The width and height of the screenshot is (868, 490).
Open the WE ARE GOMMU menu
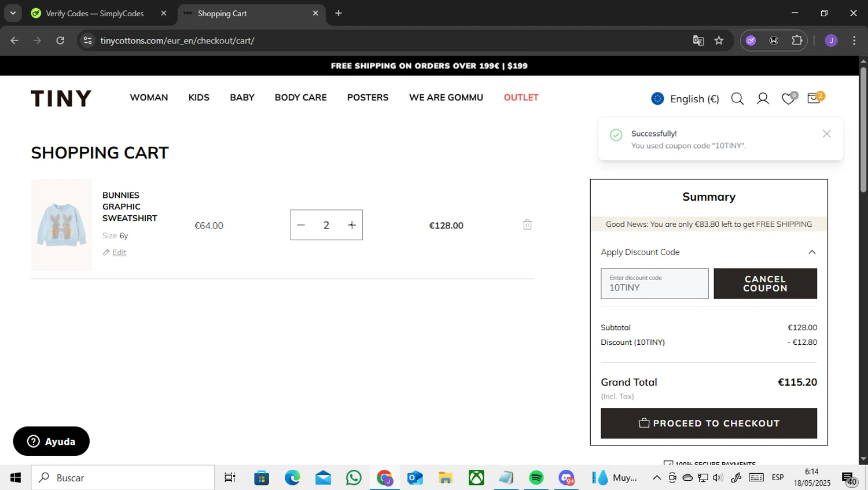click(x=446, y=98)
